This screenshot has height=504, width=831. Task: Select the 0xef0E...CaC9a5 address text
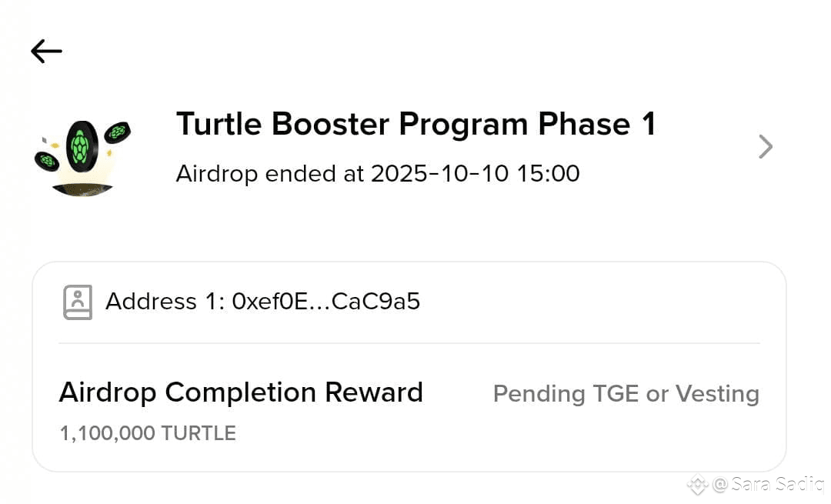coord(326,302)
